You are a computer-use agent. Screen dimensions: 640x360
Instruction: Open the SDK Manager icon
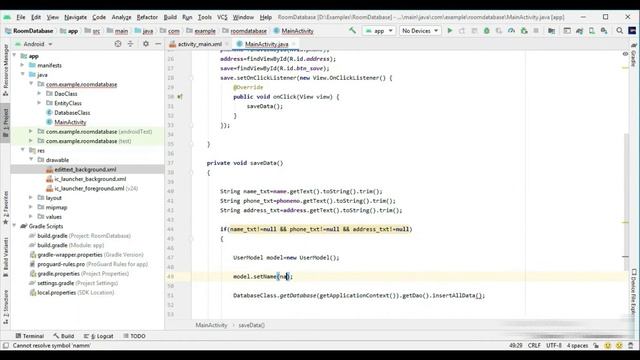(x=604, y=31)
